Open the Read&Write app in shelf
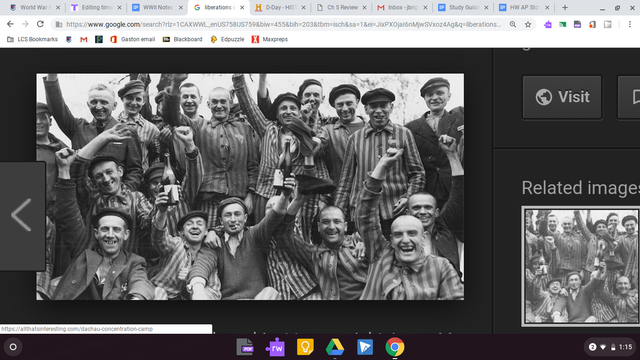The height and width of the screenshot is (360, 640). [275, 347]
